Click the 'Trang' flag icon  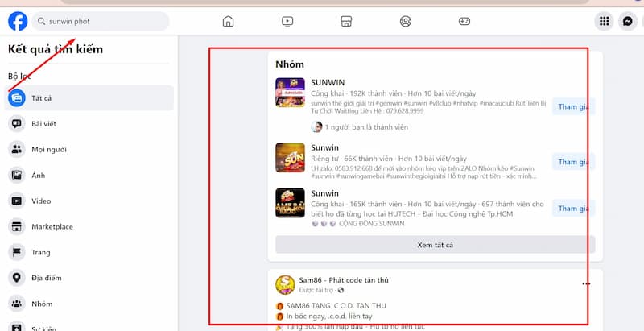17,252
